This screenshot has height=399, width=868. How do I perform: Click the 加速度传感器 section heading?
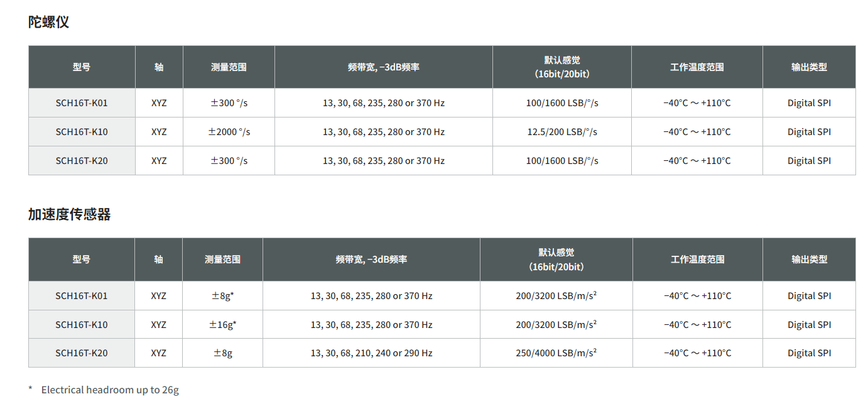coord(69,214)
